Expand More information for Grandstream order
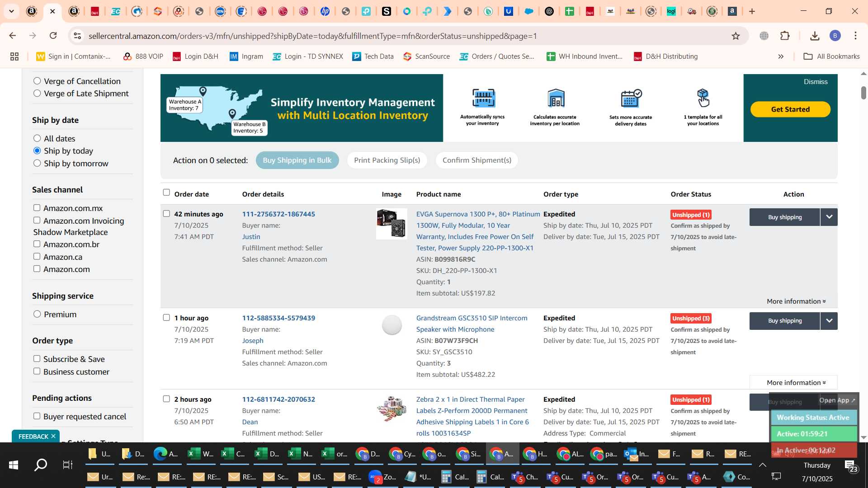The image size is (868, 488). (796, 383)
